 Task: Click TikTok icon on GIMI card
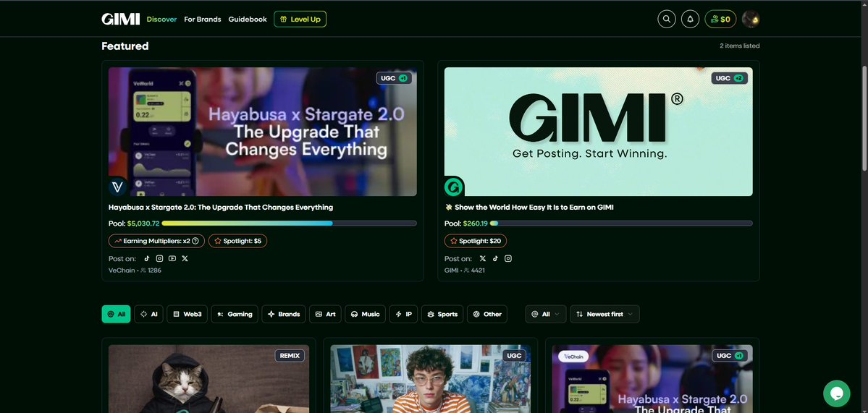495,258
